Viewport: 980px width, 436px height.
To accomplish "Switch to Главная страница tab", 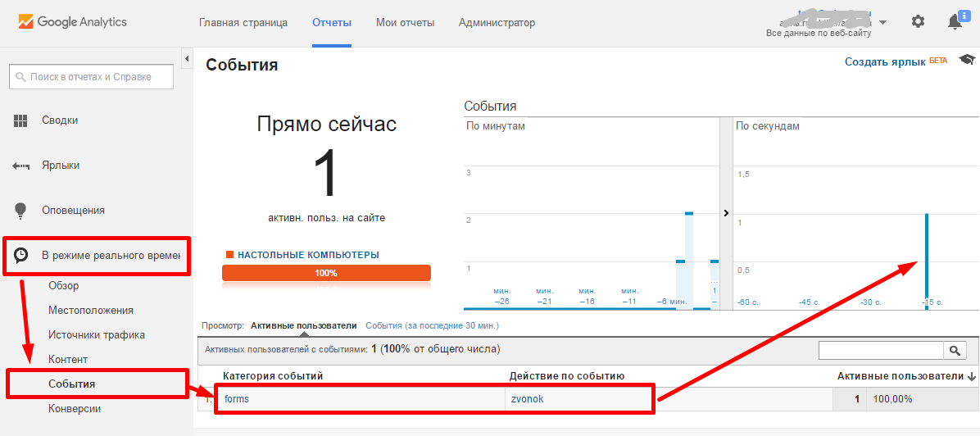I will pos(243,22).
